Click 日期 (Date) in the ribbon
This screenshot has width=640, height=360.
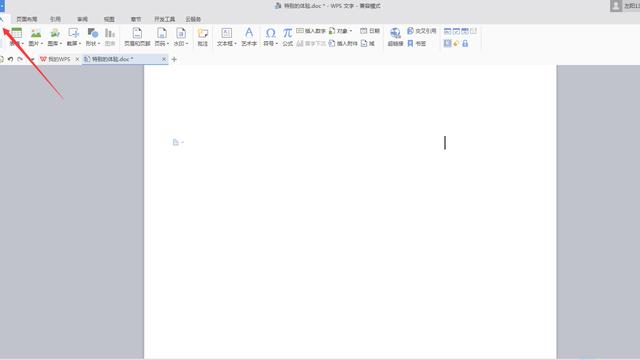370,31
